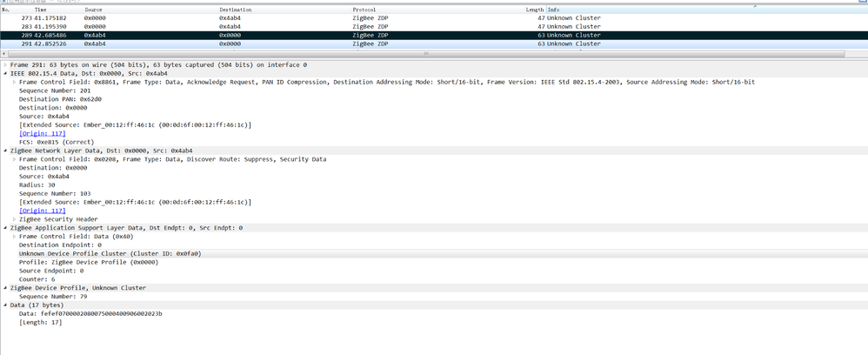Image resolution: width=868 pixels, height=355 pixels.
Task: Select packet 289 at time 42.685486
Action: click(434, 35)
